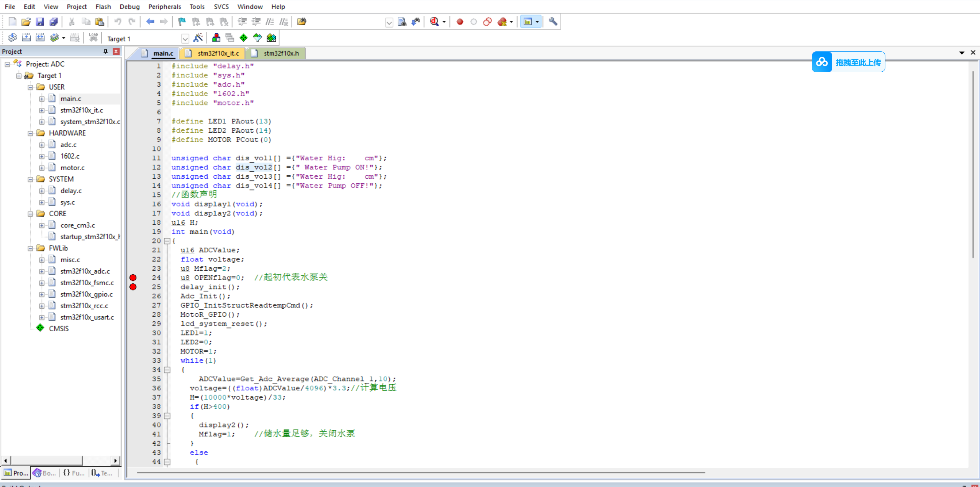Viewport: 980px width, 487px height.
Task: Insert a bookmark using the flag icon
Action: click(x=182, y=21)
